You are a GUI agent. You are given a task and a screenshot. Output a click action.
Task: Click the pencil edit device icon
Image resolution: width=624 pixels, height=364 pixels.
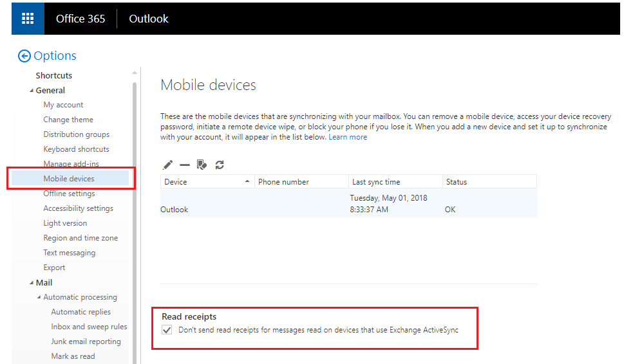pos(167,165)
